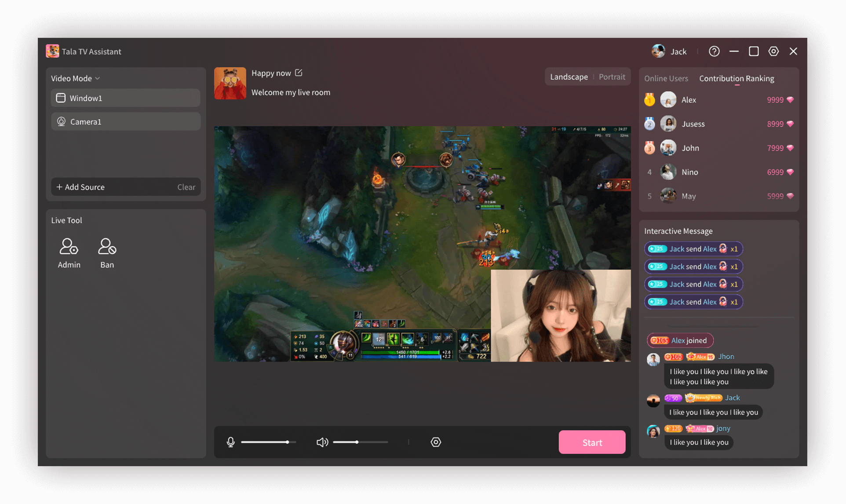Click the Camera1 source icon
The height and width of the screenshot is (504, 846).
pyautogui.click(x=61, y=121)
